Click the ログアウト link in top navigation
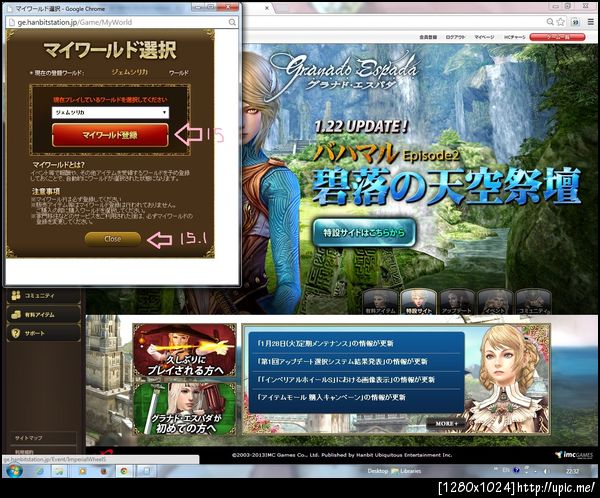 point(455,37)
